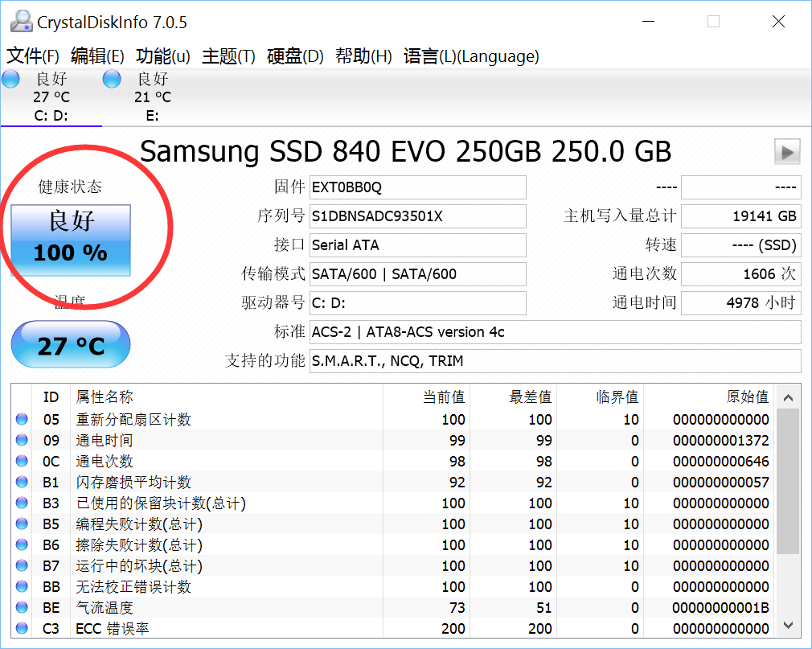Open the 帮助(H) menu
The width and height of the screenshot is (812, 649).
363,56
